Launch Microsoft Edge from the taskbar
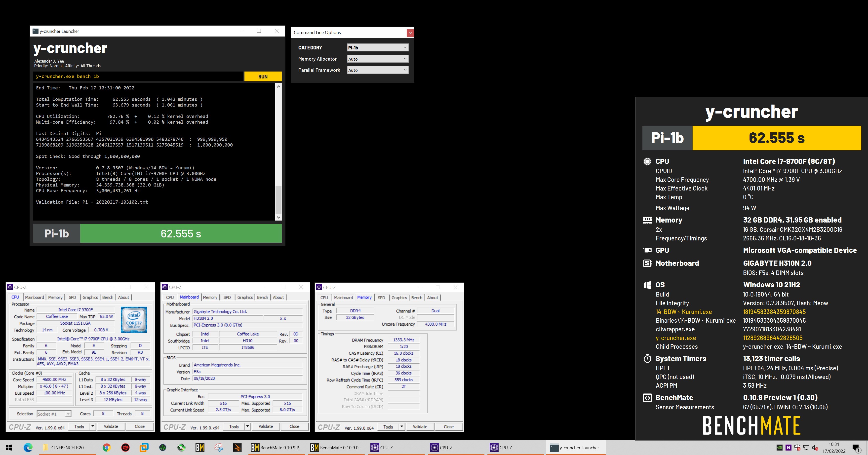868x455 pixels. 28,448
